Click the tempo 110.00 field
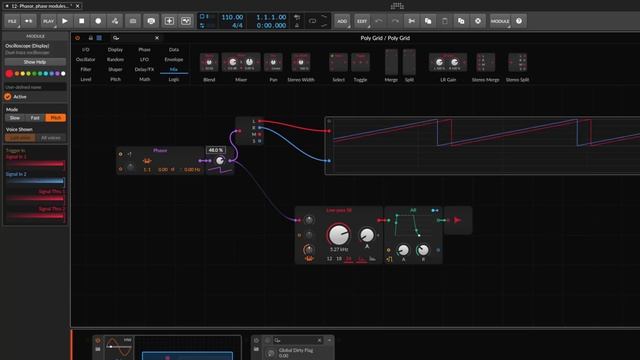This screenshot has width=640, height=360. [232, 17]
